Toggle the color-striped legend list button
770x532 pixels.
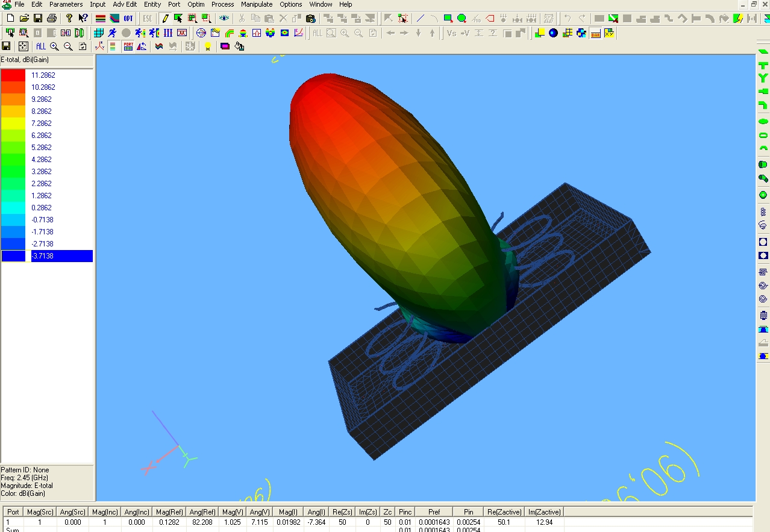coord(113,46)
